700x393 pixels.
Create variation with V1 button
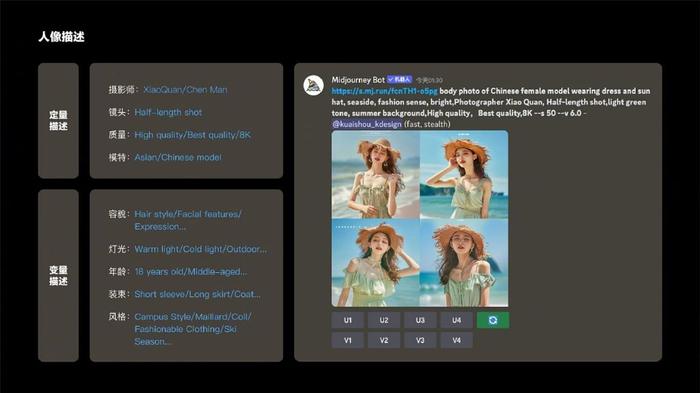pos(347,340)
